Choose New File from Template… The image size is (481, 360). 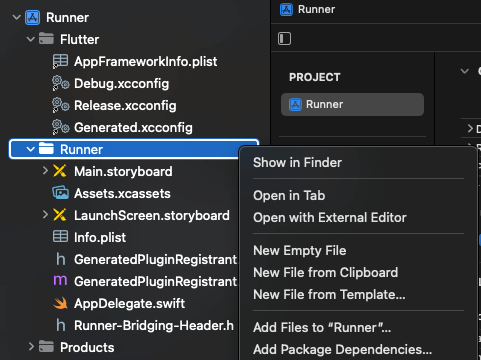tap(329, 295)
